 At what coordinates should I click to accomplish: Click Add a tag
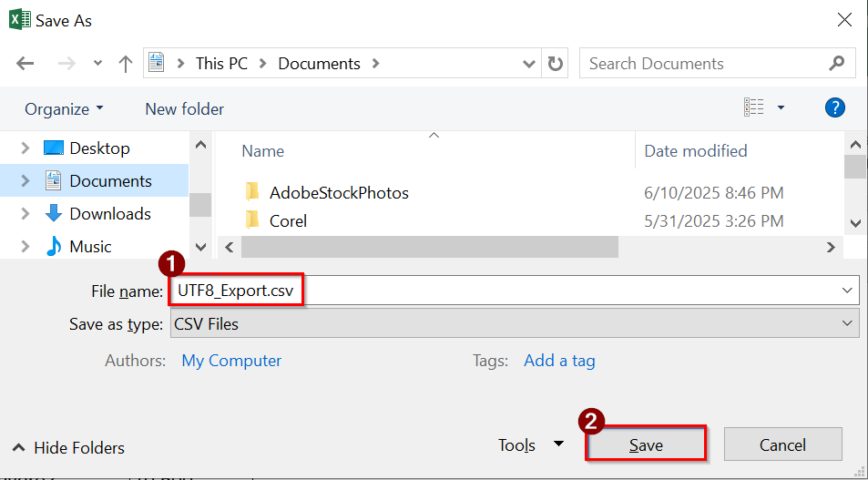point(559,361)
